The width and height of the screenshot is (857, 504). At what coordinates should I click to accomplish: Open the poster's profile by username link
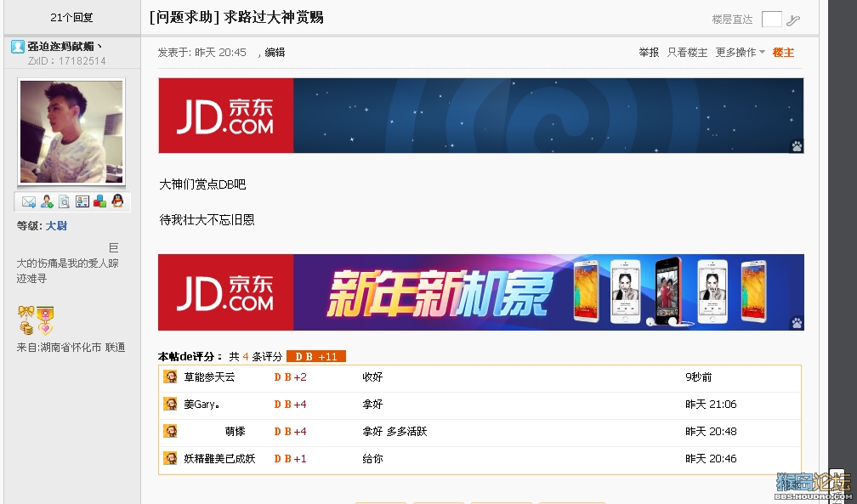point(65,47)
